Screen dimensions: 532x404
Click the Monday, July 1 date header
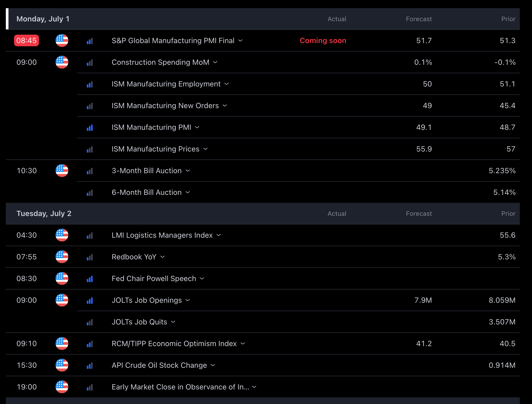[x=43, y=19]
